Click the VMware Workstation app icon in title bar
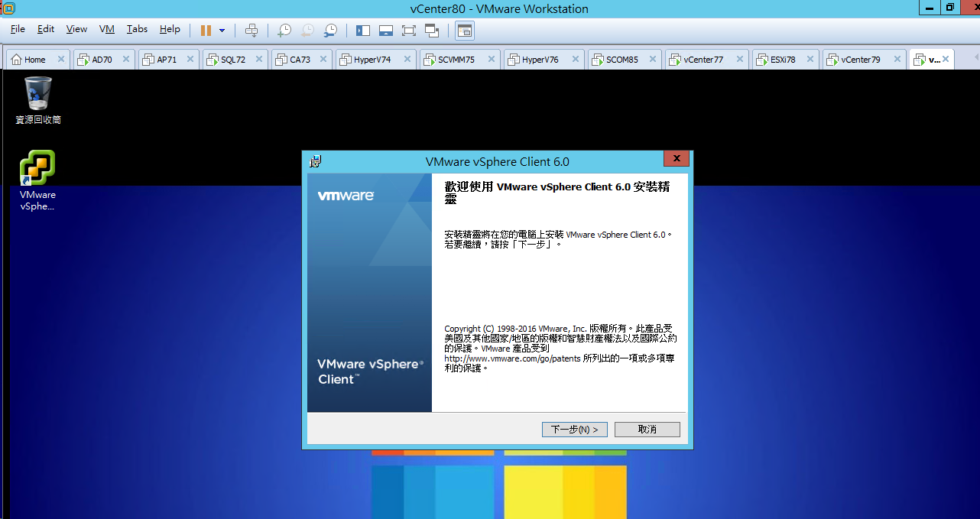 pyautogui.click(x=8, y=8)
